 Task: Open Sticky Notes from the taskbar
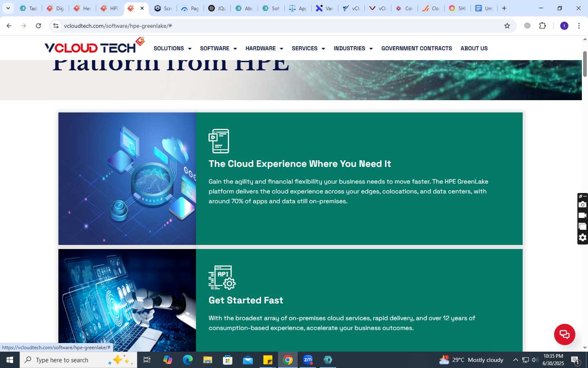(268, 360)
